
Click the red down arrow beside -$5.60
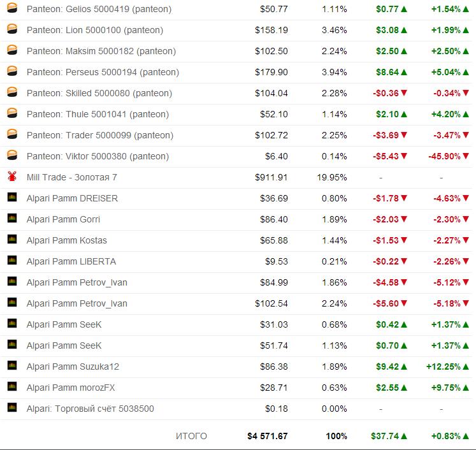tap(404, 303)
